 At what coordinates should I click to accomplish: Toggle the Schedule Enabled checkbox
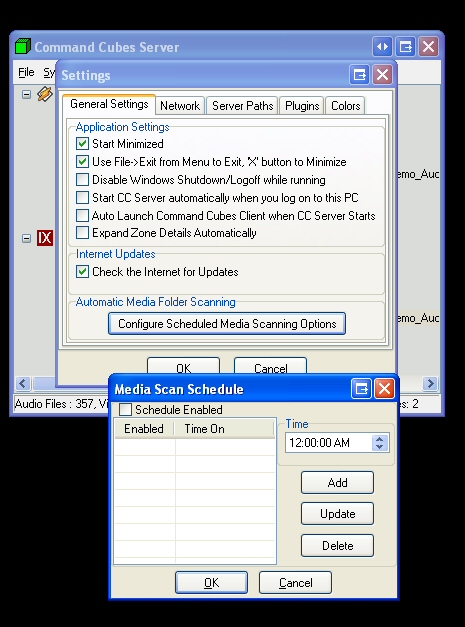pos(125,409)
